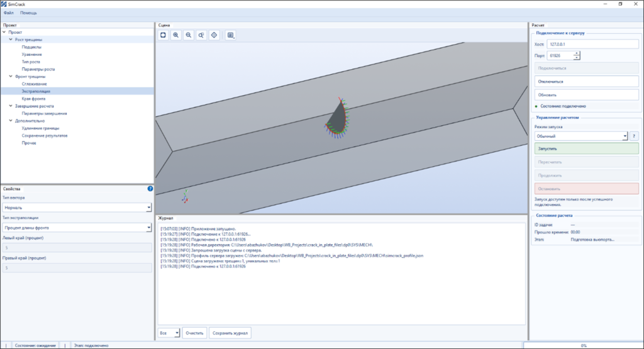Collapse the Рост трещины tree node
This screenshot has width=644, height=349.
[x=11, y=40]
